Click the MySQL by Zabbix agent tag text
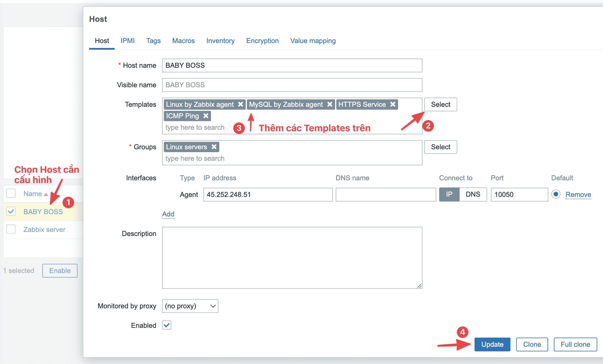The width and height of the screenshot is (603, 364). [286, 104]
